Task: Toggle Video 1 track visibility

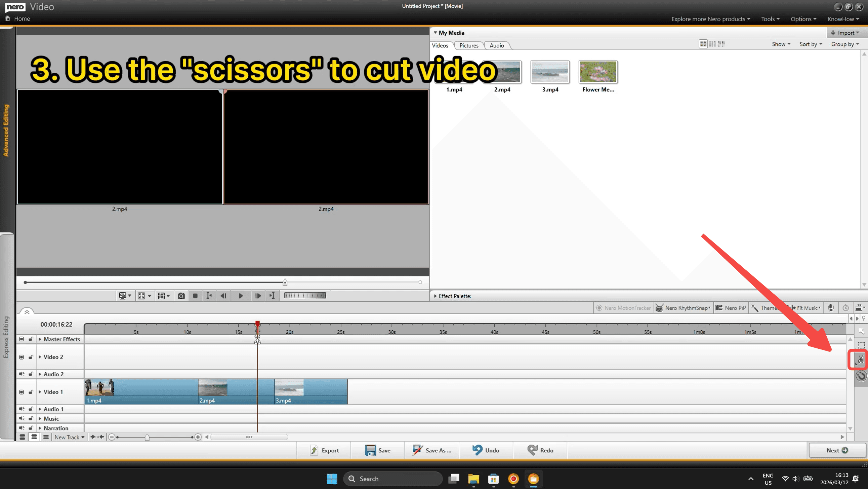Action: tap(22, 392)
